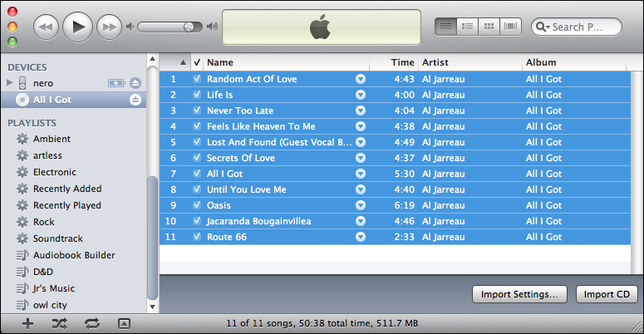Switch to list view
Viewport: 644px width, 334px height.
tap(445, 27)
